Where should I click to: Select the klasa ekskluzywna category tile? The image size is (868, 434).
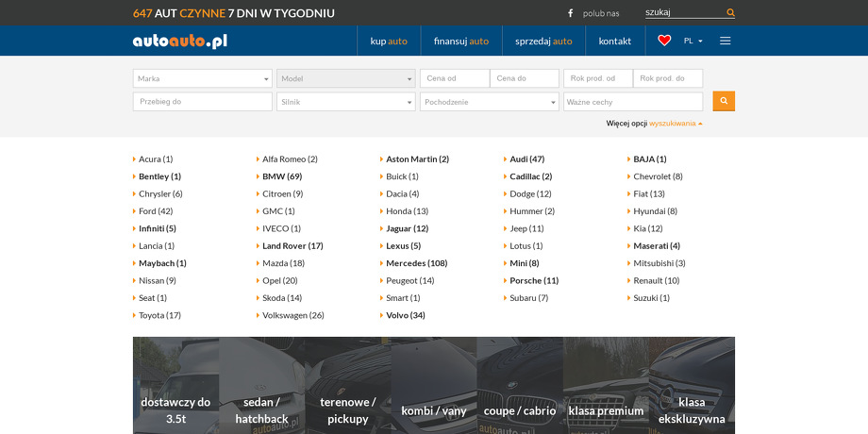[692, 386]
